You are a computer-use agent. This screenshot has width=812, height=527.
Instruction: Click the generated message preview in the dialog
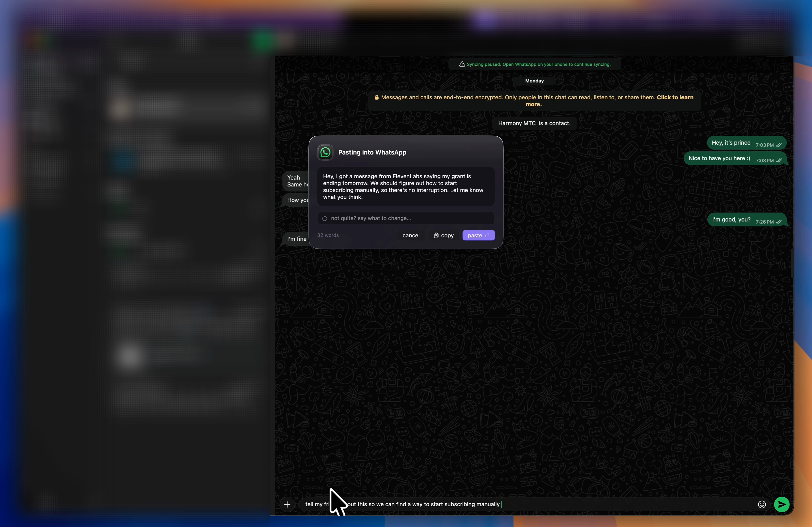[406, 186]
